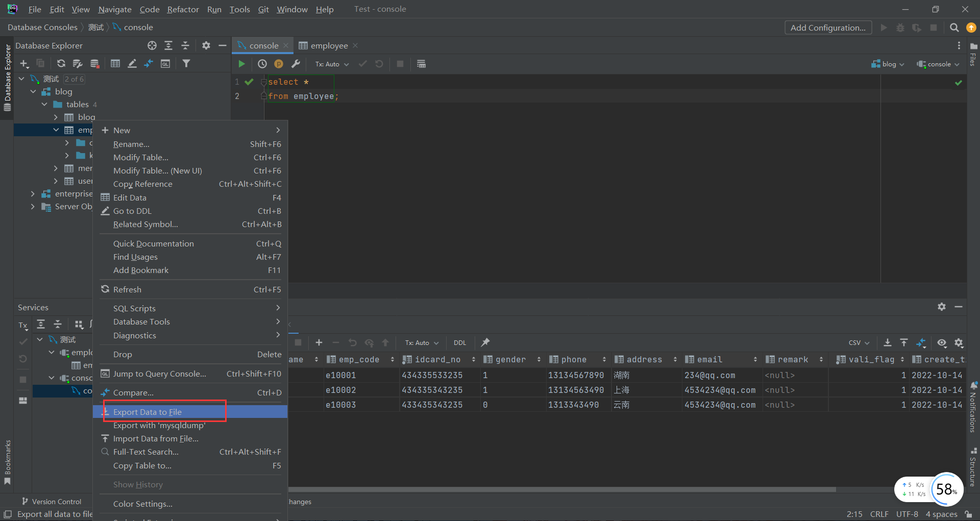Add new data source plus icon

coord(24,63)
